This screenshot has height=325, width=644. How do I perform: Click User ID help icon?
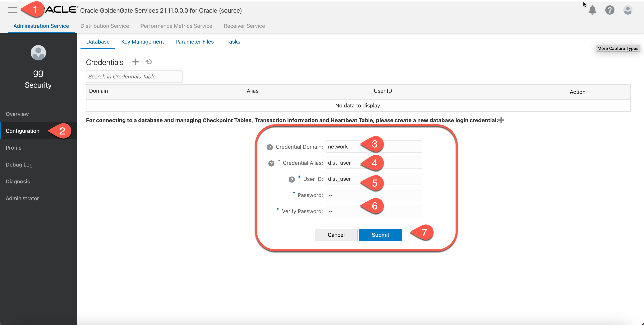point(292,180)
